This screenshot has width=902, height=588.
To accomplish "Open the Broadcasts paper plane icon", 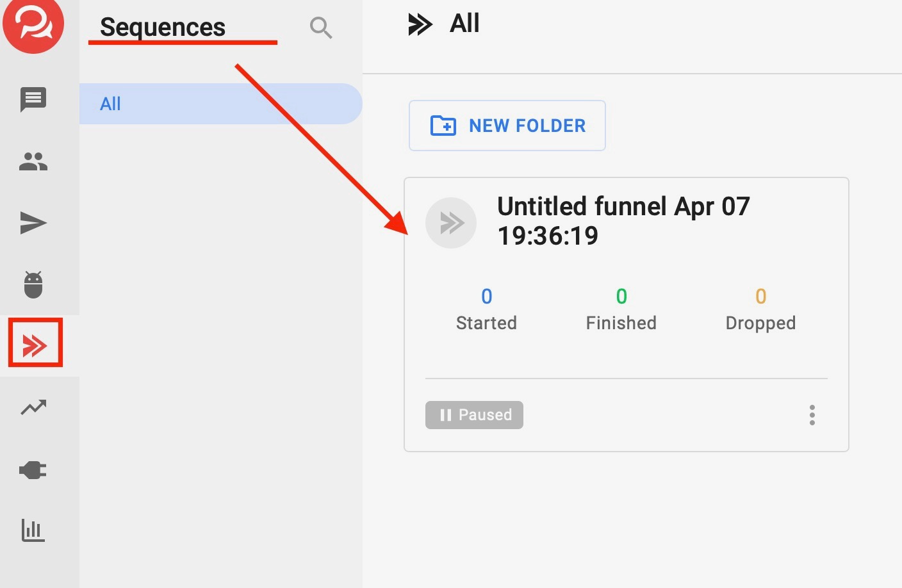I will [x=33, y=223].
